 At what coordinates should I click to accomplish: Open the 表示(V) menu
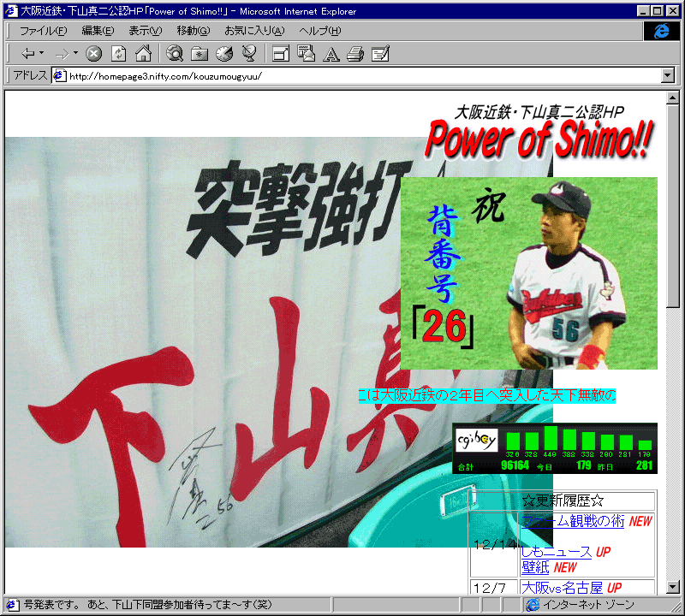point(145,31)
